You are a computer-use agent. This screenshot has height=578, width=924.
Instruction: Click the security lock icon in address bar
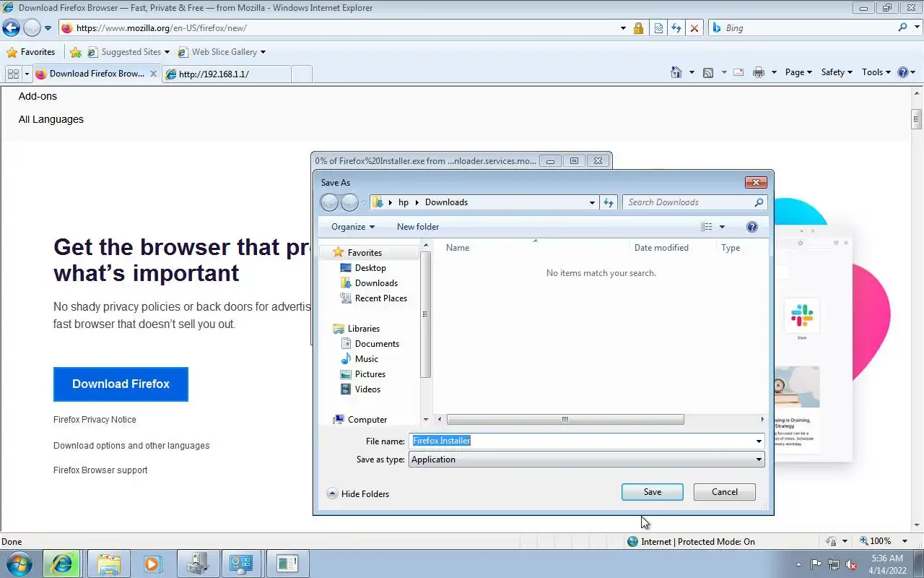[638, 28]
